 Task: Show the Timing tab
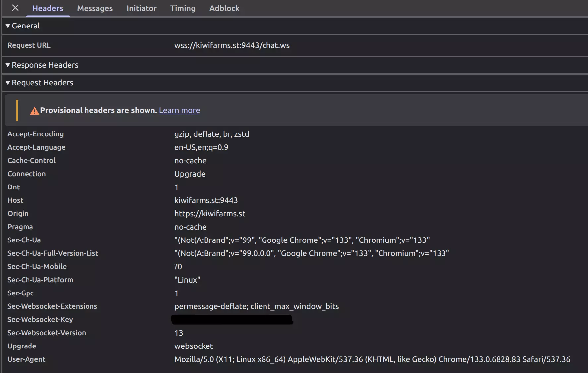tap(183, 8)
